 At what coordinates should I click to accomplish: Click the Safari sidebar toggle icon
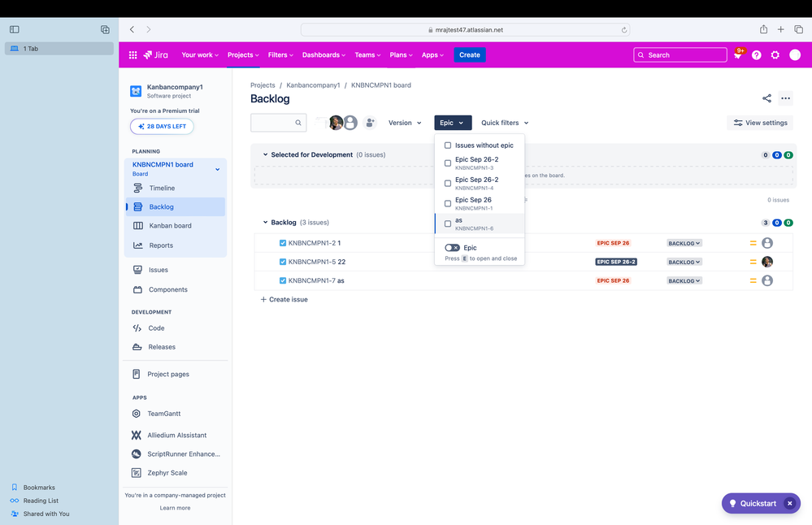[x=15, y=29]
